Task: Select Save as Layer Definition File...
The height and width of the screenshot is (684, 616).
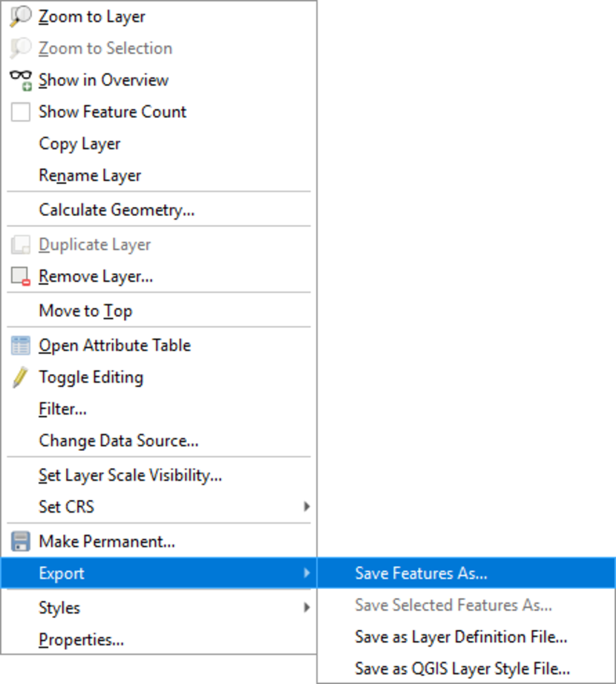Action: point(466,637)
